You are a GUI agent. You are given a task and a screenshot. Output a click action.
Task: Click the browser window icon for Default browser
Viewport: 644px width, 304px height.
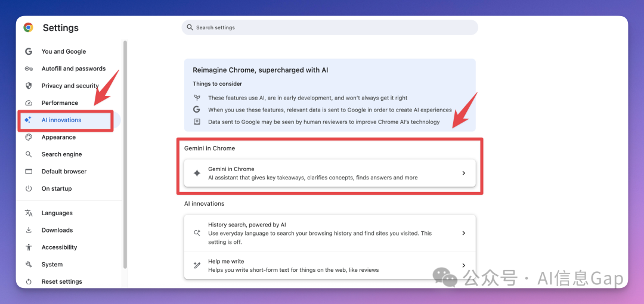click(x=29, y=171)
